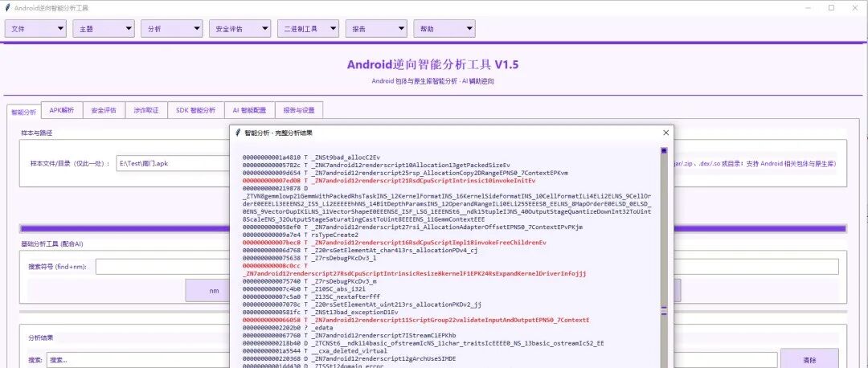Click the _edata symbol line
This screenshot has width=868, height=368.
tap(288, 328)
